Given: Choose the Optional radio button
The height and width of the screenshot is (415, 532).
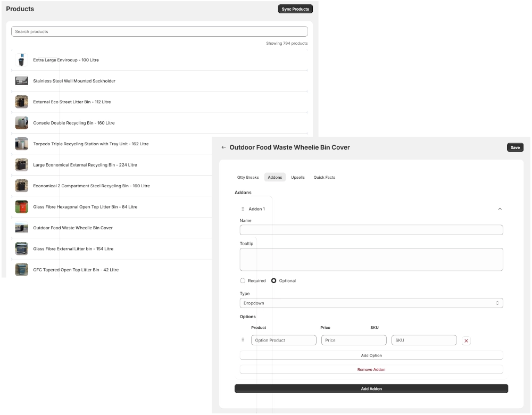Looking at the screenshot, I should [274, 280].
